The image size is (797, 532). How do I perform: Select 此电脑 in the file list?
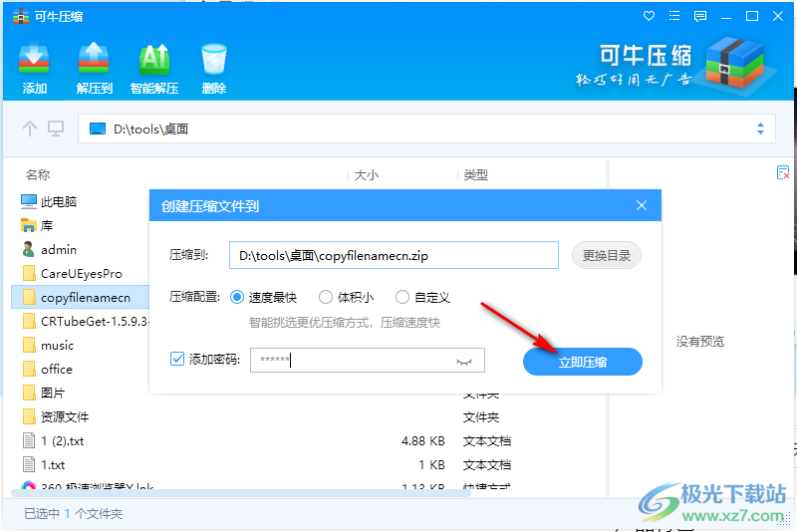pos(49,201)
